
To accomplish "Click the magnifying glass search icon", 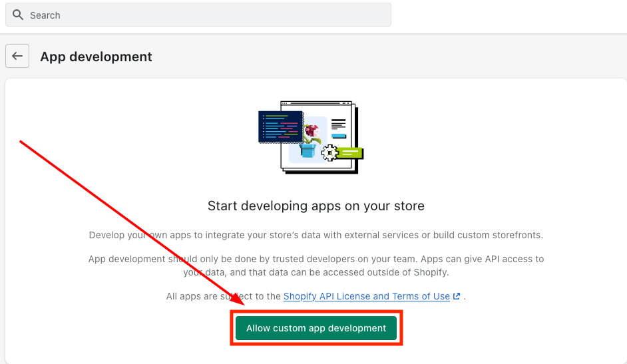I will click(x=18, y=15).
